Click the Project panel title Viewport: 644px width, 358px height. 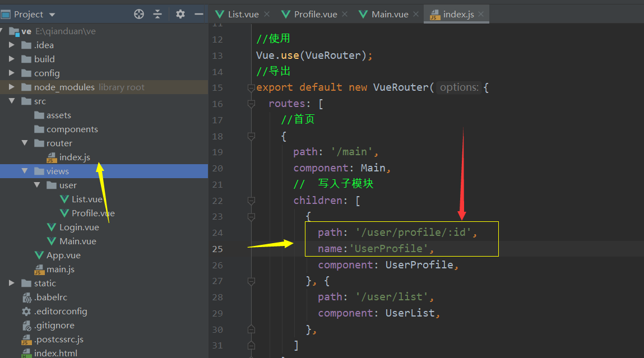[x=29, y=15]
